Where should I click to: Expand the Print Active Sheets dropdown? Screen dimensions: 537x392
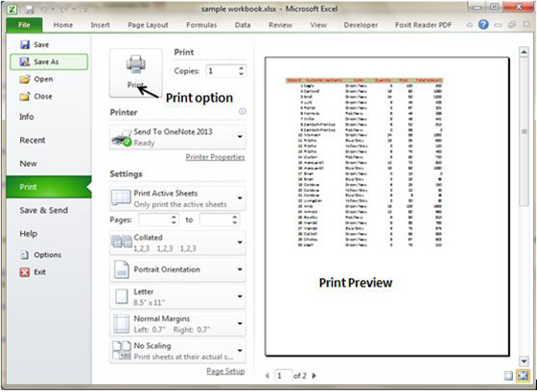point(177,198)
